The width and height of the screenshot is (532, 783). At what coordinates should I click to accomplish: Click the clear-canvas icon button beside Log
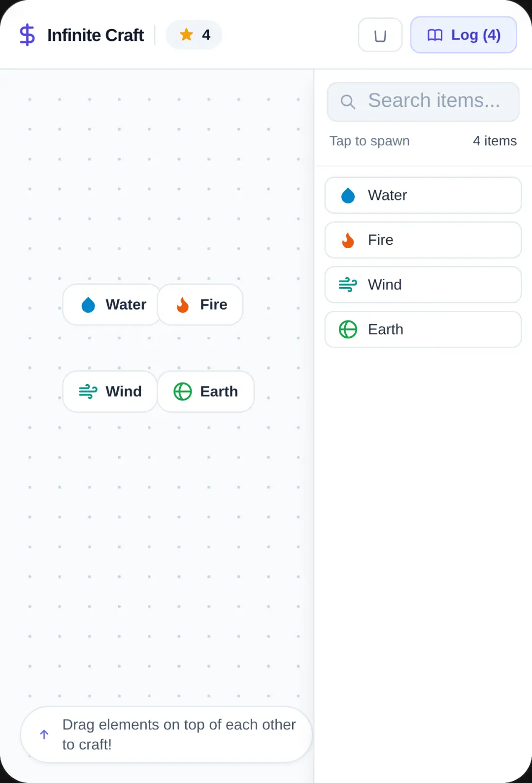tap(380, 35)
